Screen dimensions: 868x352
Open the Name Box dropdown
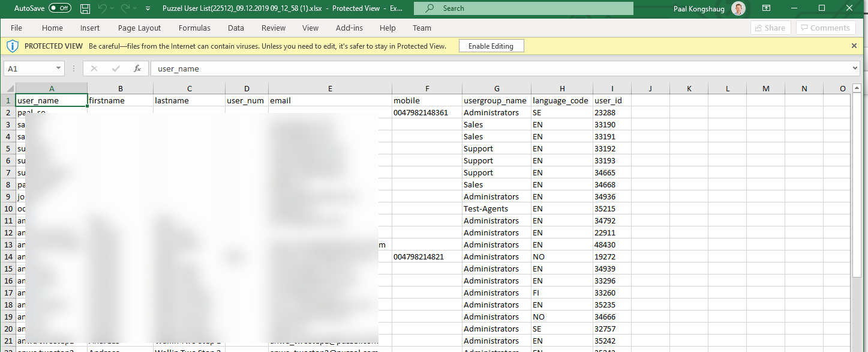[x=58, y=68]
